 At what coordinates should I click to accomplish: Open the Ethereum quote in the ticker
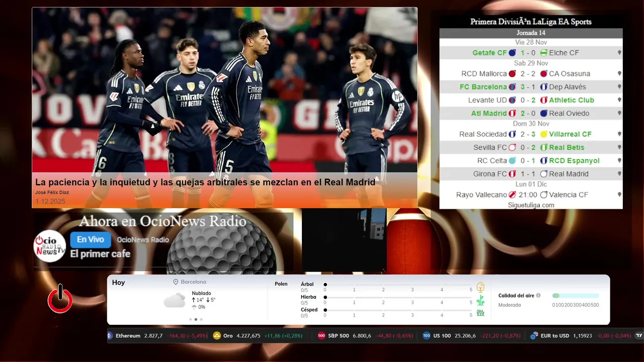(x=157, y=335)
